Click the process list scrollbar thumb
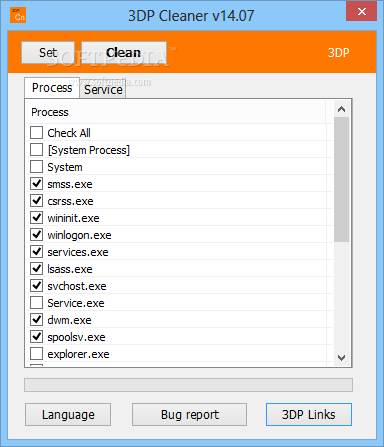 [x=341, y=179]
